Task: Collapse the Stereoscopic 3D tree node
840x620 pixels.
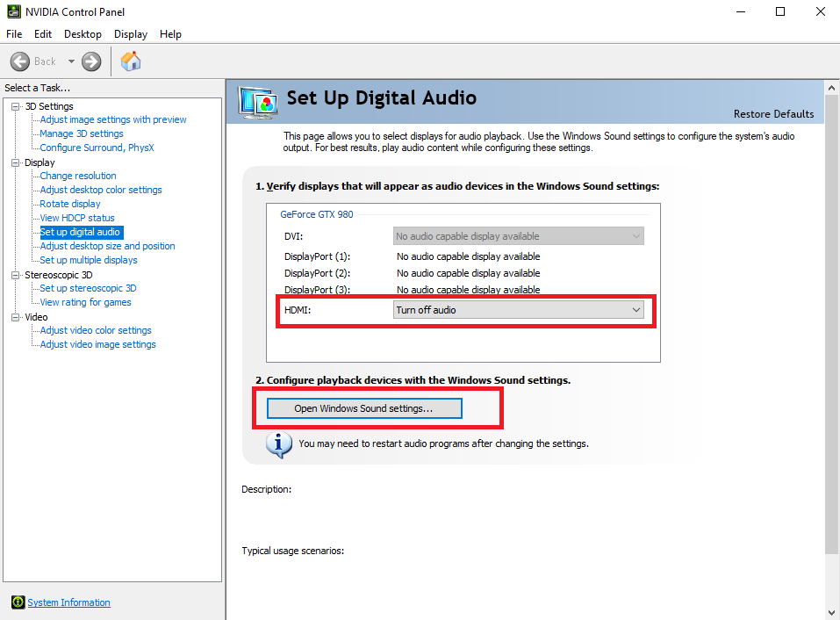Action: [x=16, y=275]
